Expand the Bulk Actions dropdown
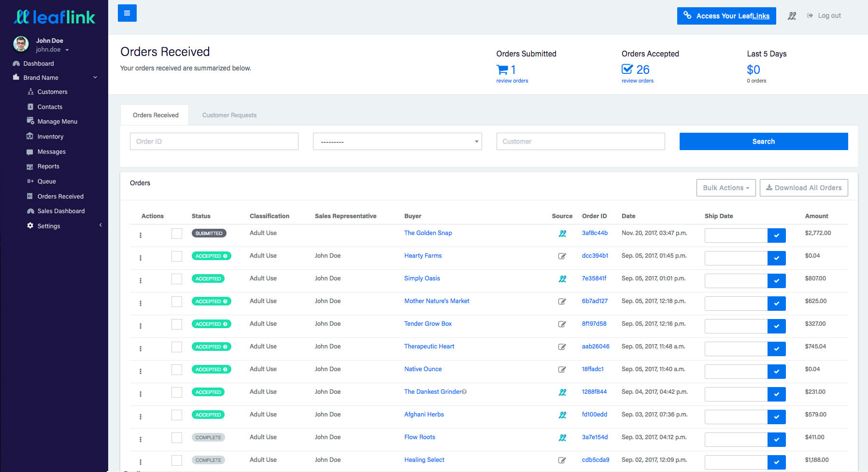Viewport: 868px width, 472px height. coord(726,188)
